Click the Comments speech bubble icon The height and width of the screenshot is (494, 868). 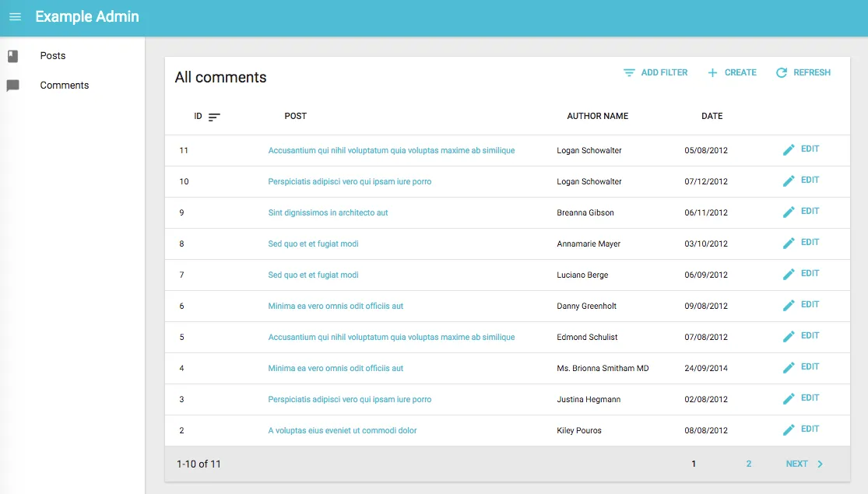click(x=12, y=86)
